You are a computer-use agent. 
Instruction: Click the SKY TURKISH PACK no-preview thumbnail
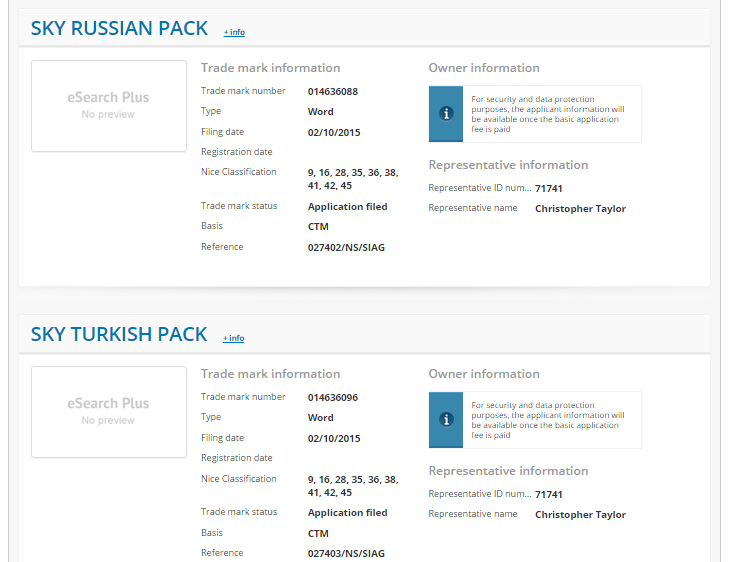coord(109,412)
